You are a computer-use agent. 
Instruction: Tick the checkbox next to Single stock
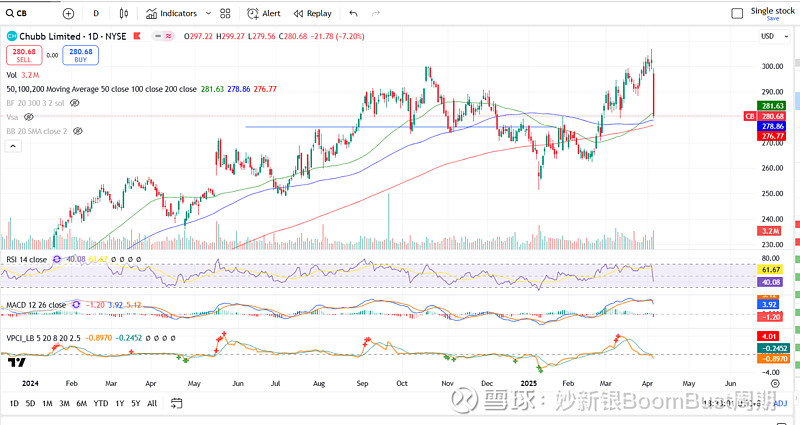(737, 14)
